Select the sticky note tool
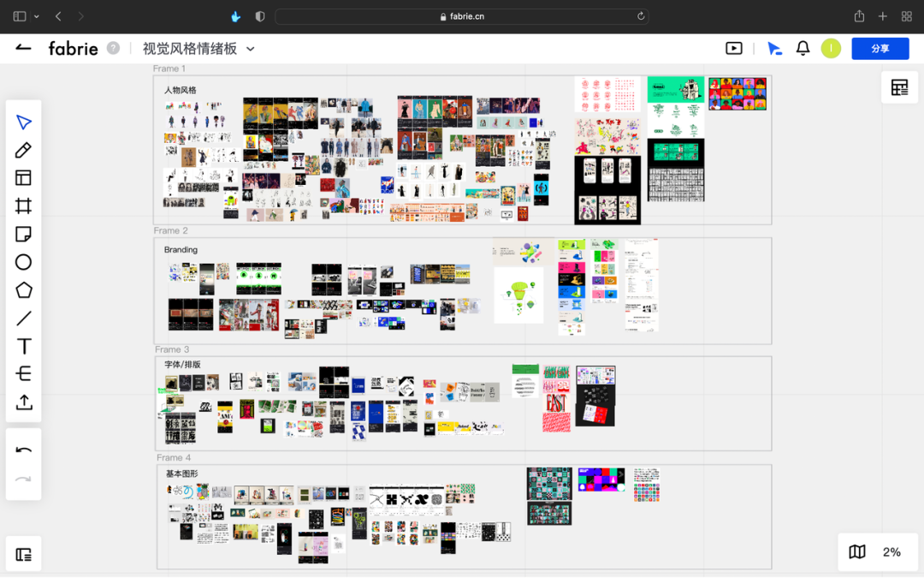Screen dimensions: 924x578 click(x=24, y=234)
